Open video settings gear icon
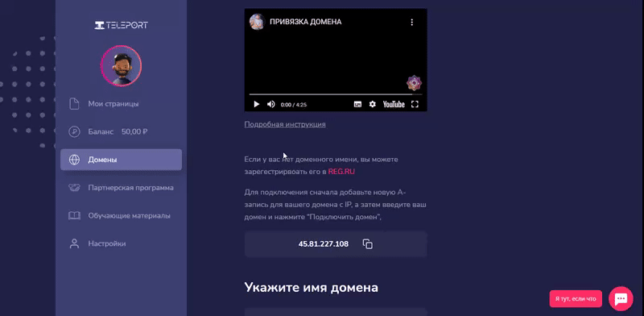Screen dimensions: 644x316 pos(372,105)
